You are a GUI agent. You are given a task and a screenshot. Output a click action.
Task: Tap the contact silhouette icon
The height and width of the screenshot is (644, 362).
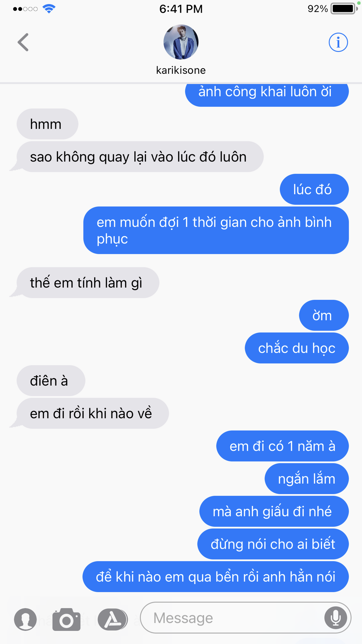tap(25, 619)
